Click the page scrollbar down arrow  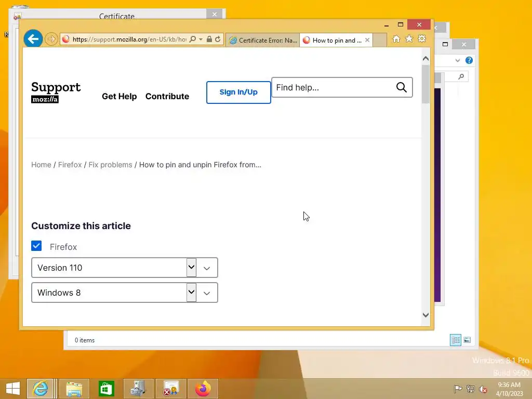[426, 315]
